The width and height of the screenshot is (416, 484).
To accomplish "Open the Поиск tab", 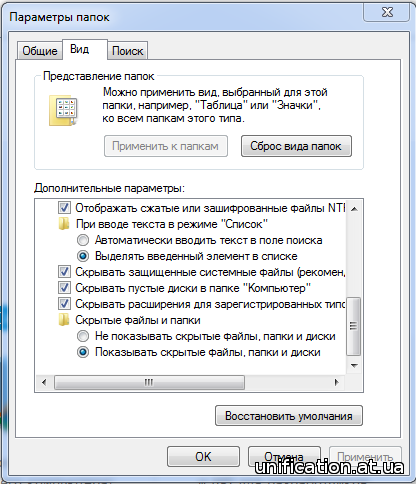I will 127,51.
